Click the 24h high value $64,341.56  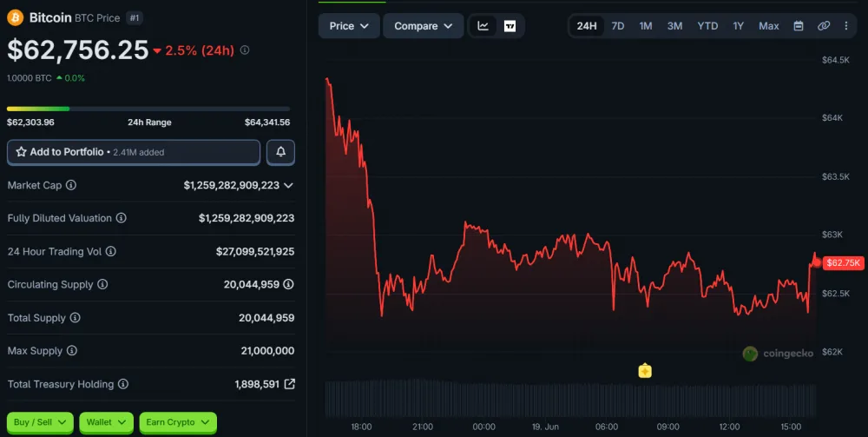(x=267, y=122)
